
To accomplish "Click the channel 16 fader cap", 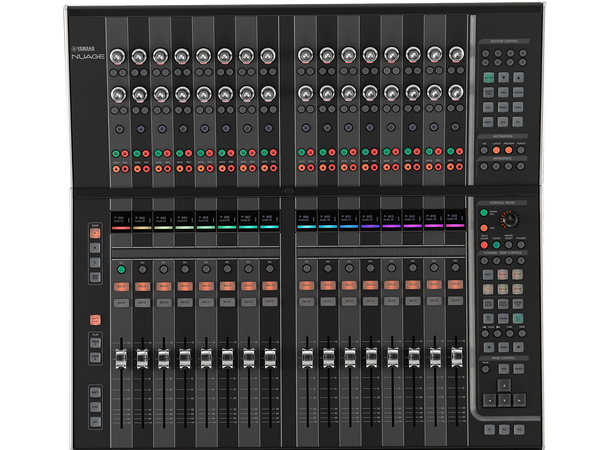I will click(457, 357).
